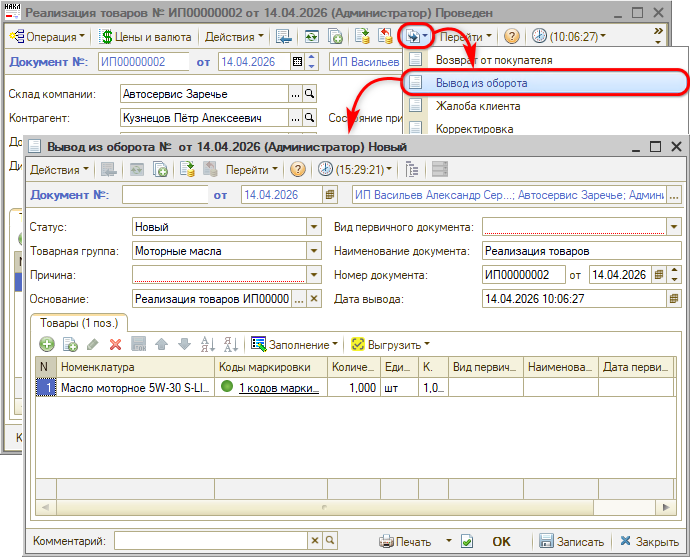Expand the Товарная группа dropdown

(313, 251)
